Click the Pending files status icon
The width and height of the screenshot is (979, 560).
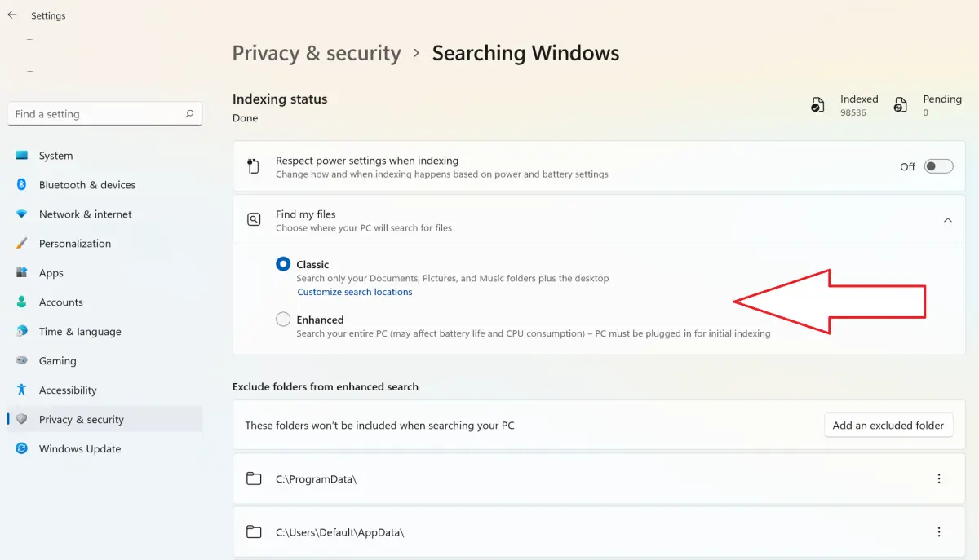click(900, 105)
